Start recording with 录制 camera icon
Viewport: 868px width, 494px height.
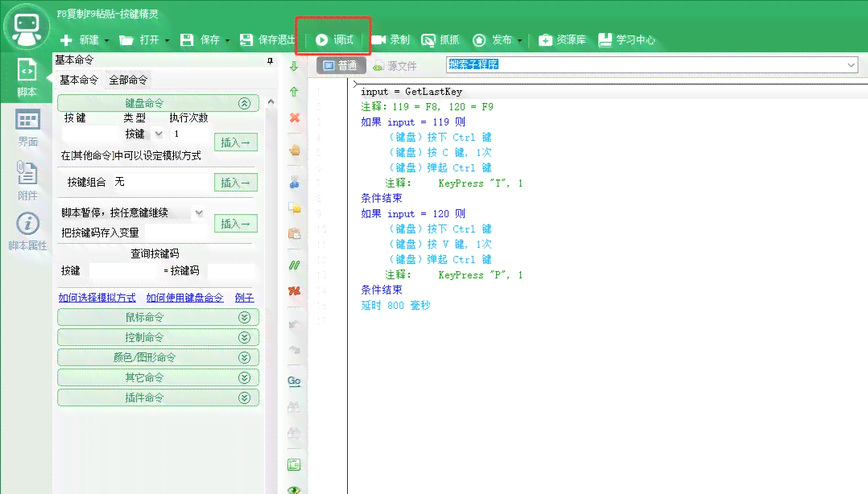pos(378,40)
